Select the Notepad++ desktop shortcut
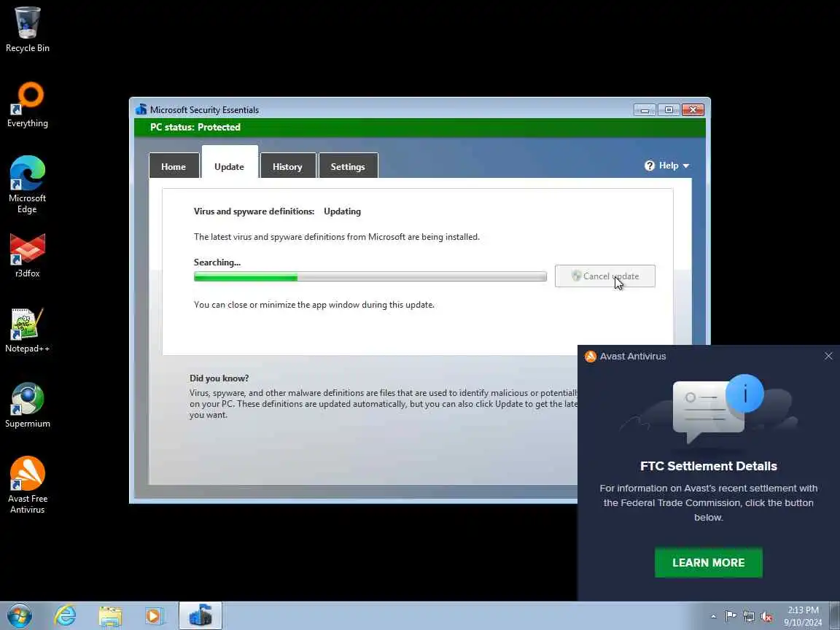The image size is (840, 630). coord(27,330)
